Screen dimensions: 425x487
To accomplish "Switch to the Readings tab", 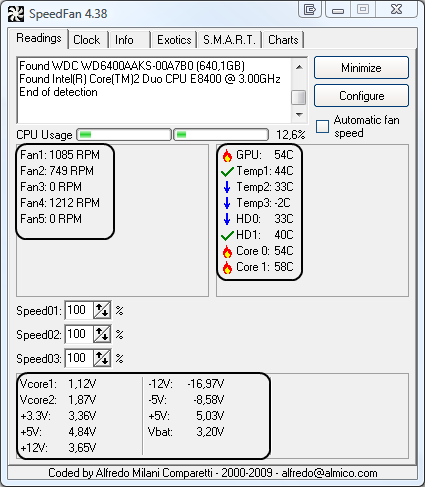I will 39,38.
